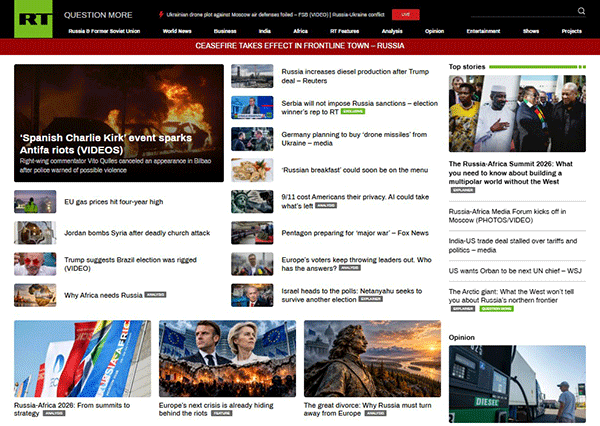Read Russia-Africa 2026: From summits to strategy

[x=72, y=409]
